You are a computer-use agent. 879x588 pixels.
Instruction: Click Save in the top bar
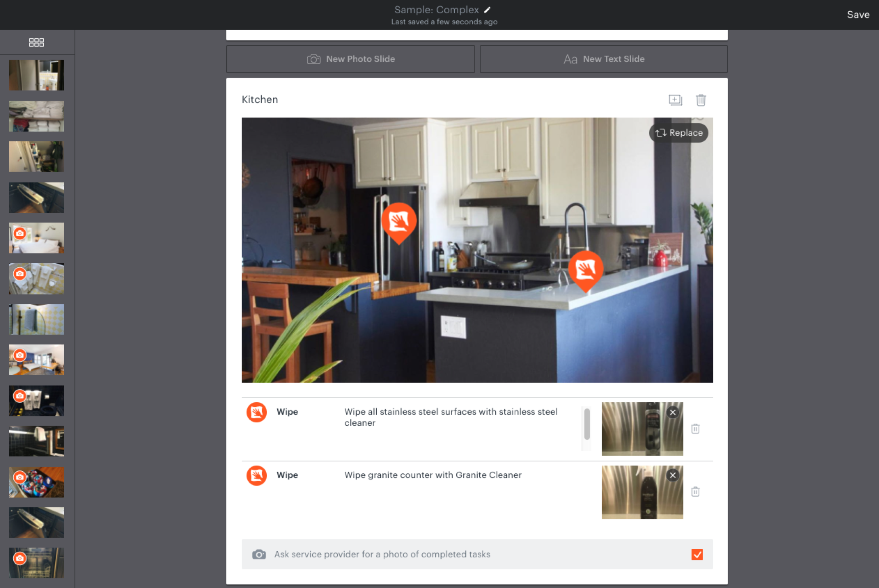tap(858, 15)
